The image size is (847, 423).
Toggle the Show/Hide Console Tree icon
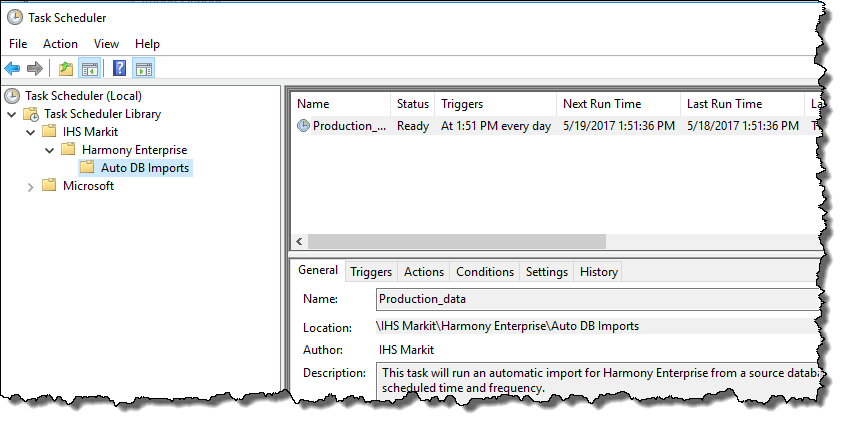[89, 69]
